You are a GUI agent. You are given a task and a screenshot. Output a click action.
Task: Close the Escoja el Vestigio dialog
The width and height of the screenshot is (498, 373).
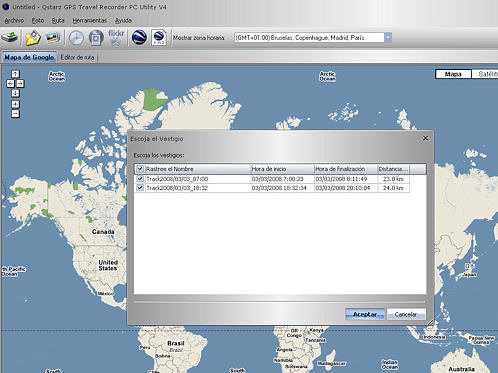click(425, 138)
